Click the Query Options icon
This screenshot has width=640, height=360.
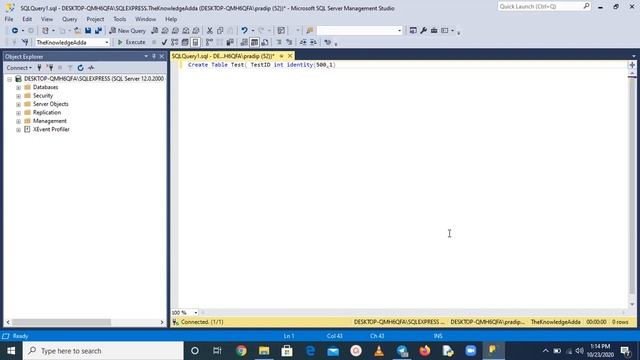click(x=185, y=42)
